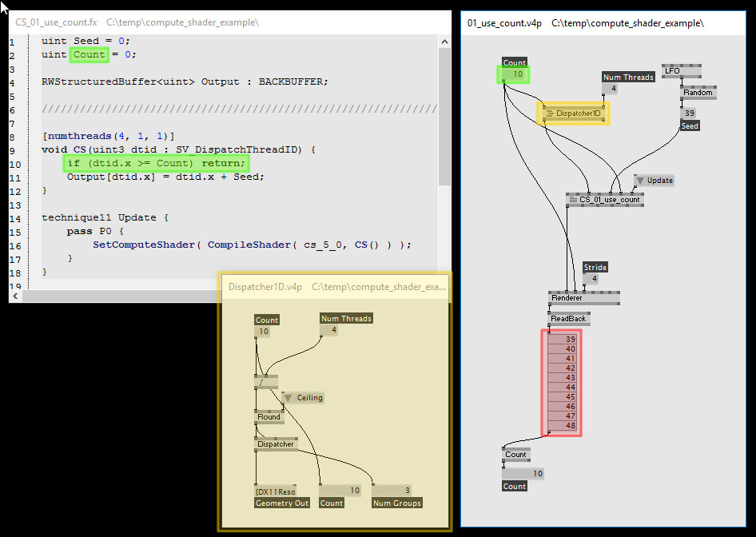
Task: Click the highlighted Count variable on line 2
Action: (89, 54)
